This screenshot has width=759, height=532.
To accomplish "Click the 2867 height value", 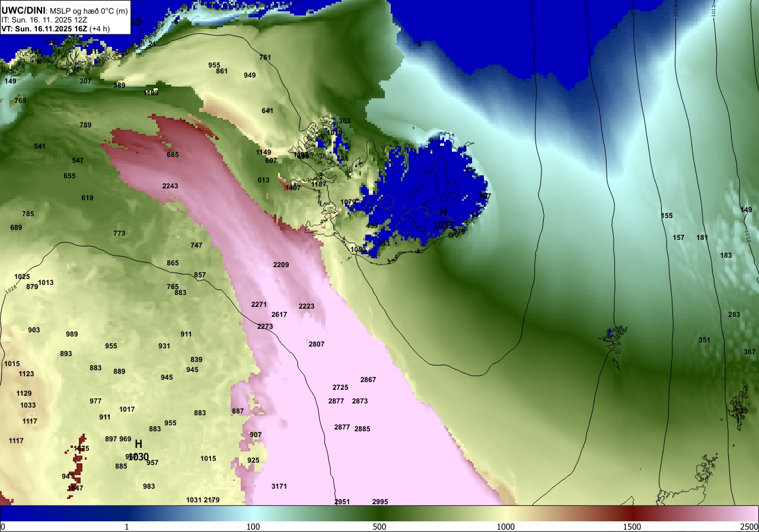I will pos(368,380).
